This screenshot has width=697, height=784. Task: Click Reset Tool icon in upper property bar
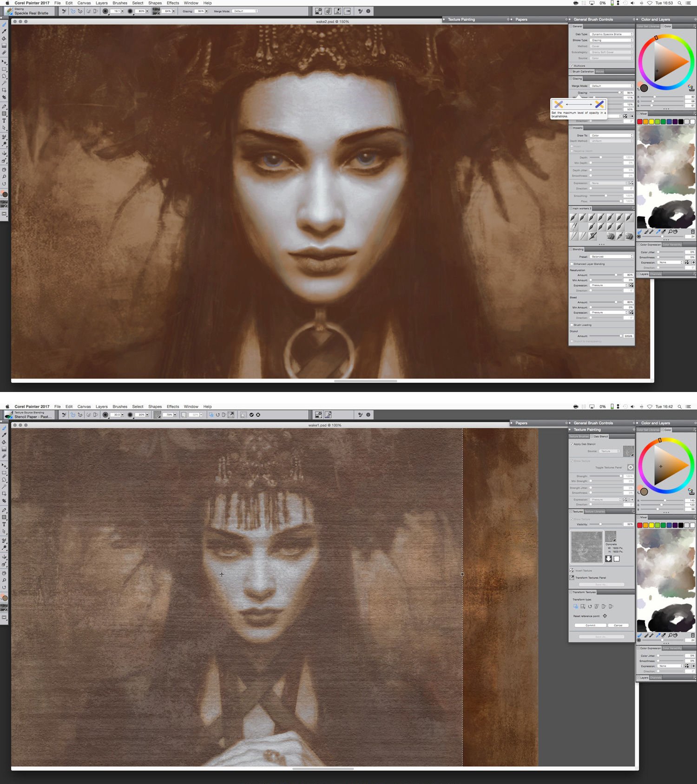(x=64, y=11)
